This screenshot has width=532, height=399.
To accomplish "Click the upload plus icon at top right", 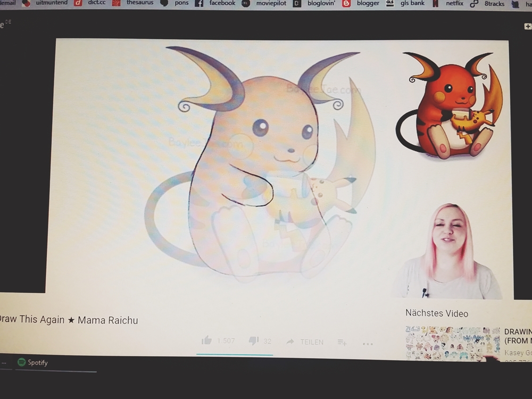I will coord(528,26).
